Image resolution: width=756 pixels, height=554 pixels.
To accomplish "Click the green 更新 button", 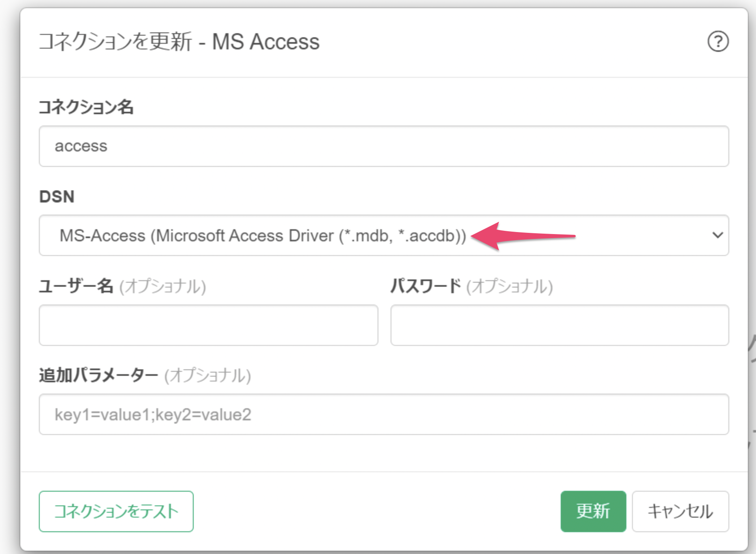I will coord(593,511).
